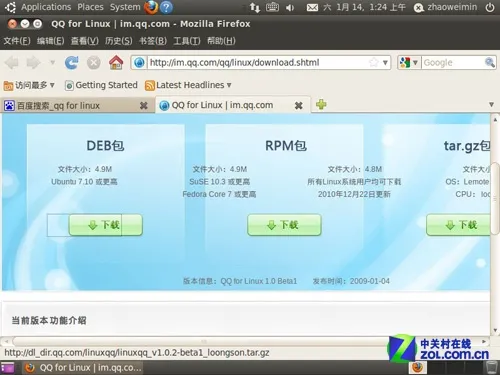Click the status bar loongson.tar.gz URL text
Image resolution: width=500 pixels, height=375 pixels.
[137, 353]
